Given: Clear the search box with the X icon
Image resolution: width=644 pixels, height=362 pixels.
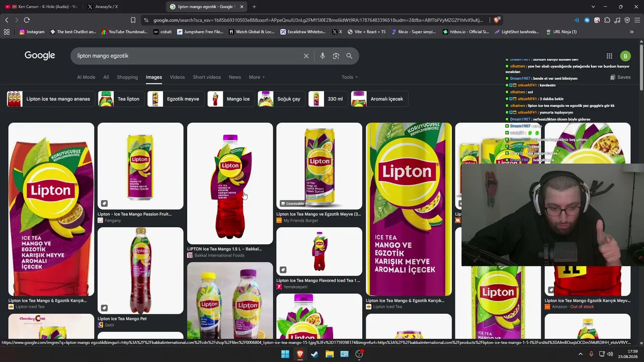Looking at the screenshot, I should pos(306,56).
